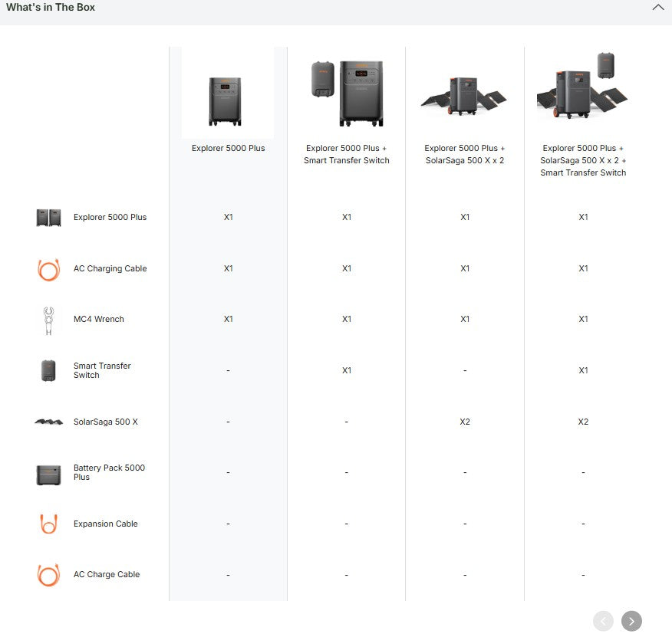Image resolution: width=672 pixels, height=637 pixels.
Task: Select Explorer 5000 Plus with SolarSaga bundle image
Action: (x=464, y=96)
